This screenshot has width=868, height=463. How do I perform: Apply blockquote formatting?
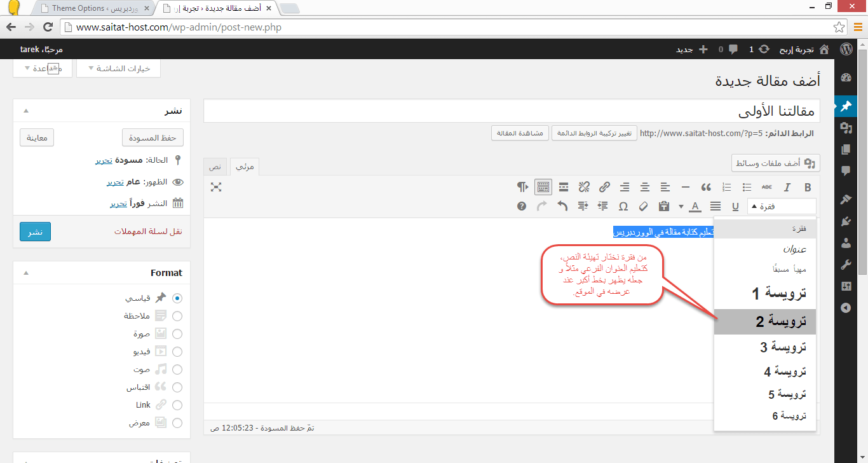[x=706, y=187]
